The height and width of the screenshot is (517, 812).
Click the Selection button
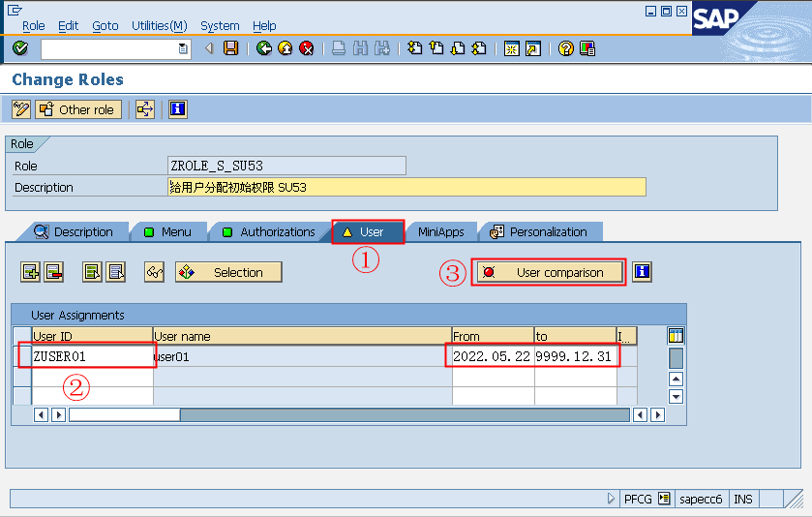228,272
